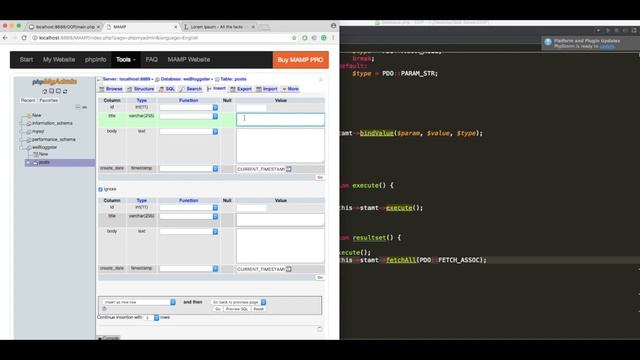Click the Recent tab in sidebar
Image resolution: width=640 pixels, height=360 pixels.
point(28,100)
